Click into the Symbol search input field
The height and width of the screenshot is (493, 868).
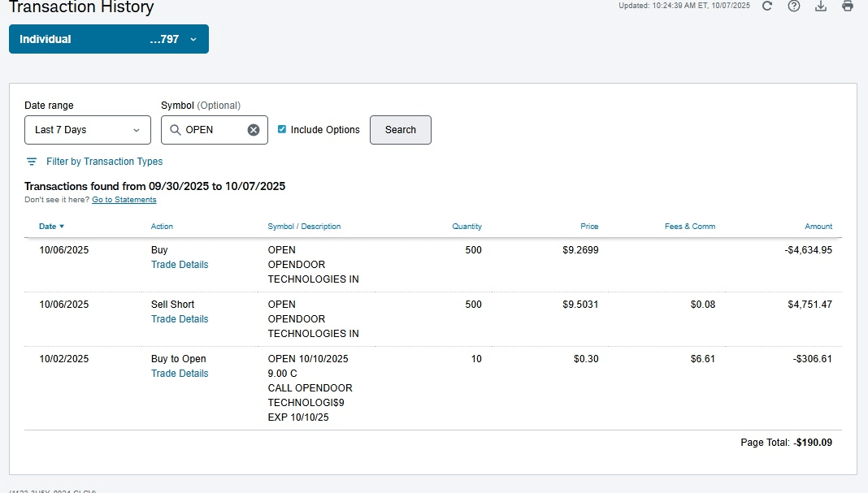213,130
